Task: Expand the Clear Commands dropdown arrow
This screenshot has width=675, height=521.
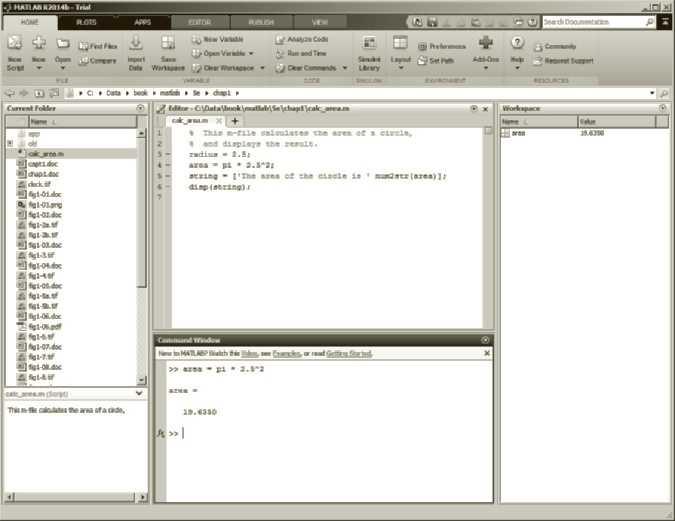Action: [x=344, y=68]
